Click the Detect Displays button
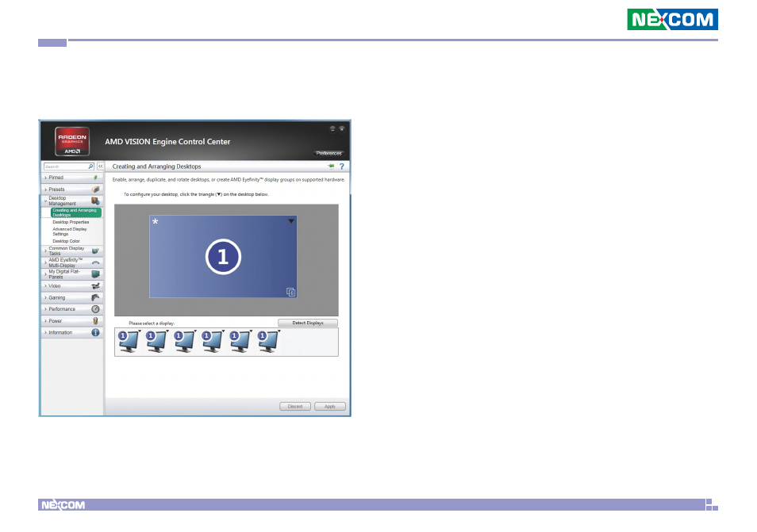The height and width of the screenshot is (532, 757). (x=308, y=323)
